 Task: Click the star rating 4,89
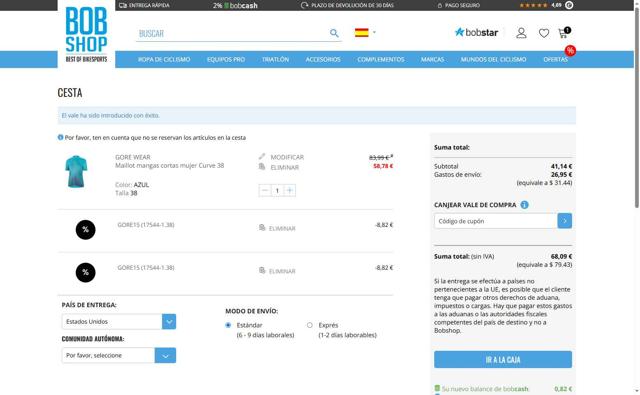546,5
